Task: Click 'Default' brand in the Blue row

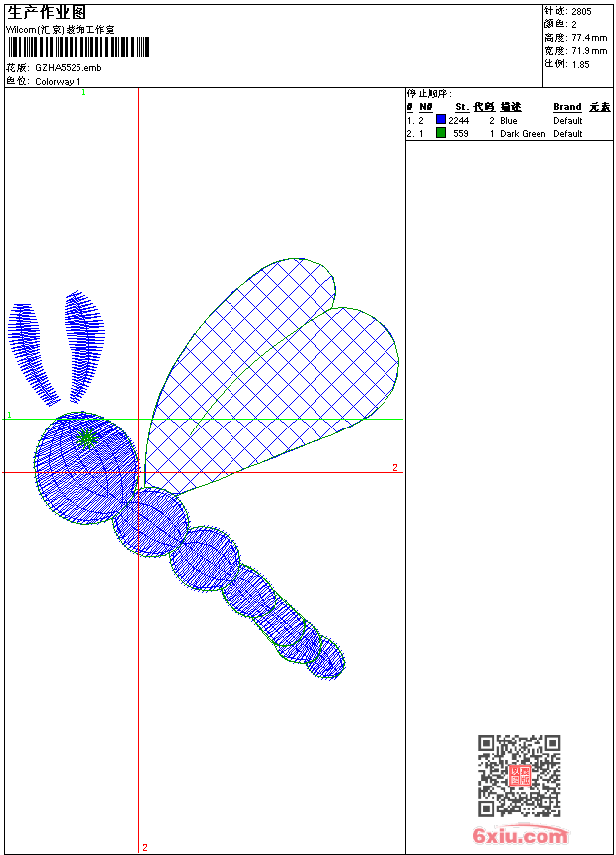Action: coord(568,120)
